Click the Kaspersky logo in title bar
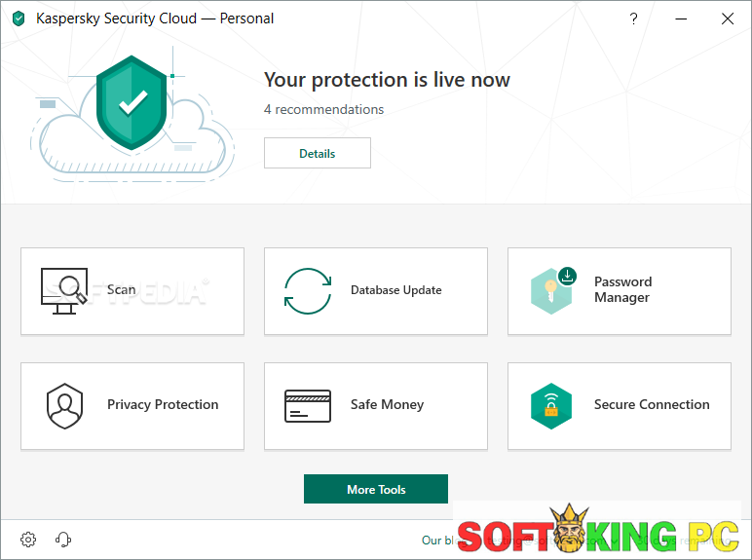The width and height of the screenshot is (752, 560). pyautogui.click(x=19, y=19)
